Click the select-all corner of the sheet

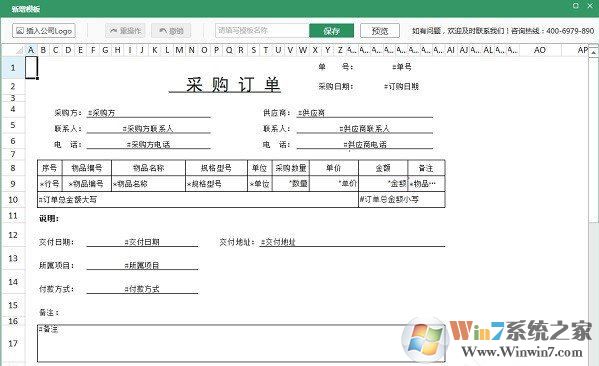point(14,50)
